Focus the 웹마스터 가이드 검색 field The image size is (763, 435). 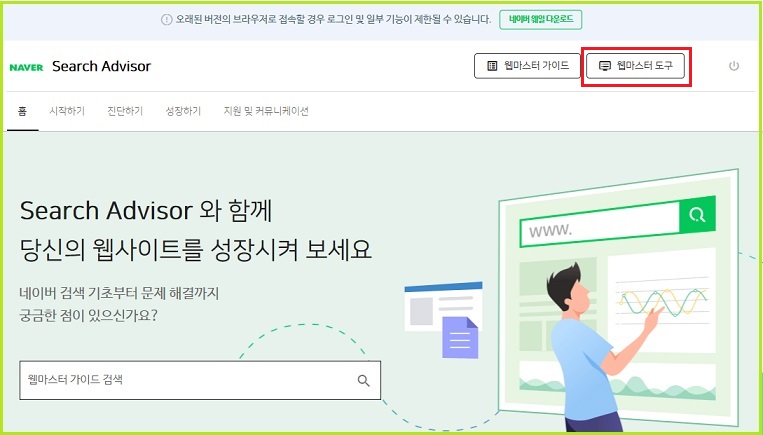point(200,380)
